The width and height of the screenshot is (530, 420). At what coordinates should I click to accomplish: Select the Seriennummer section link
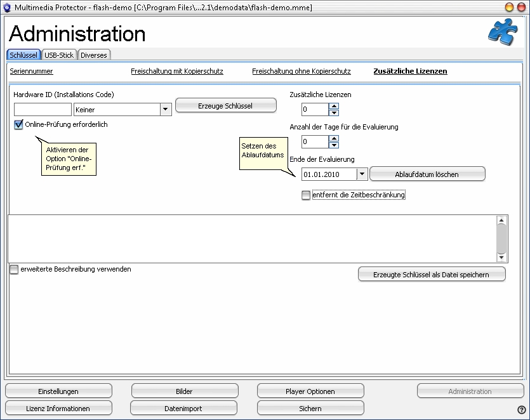pos(31,72)
